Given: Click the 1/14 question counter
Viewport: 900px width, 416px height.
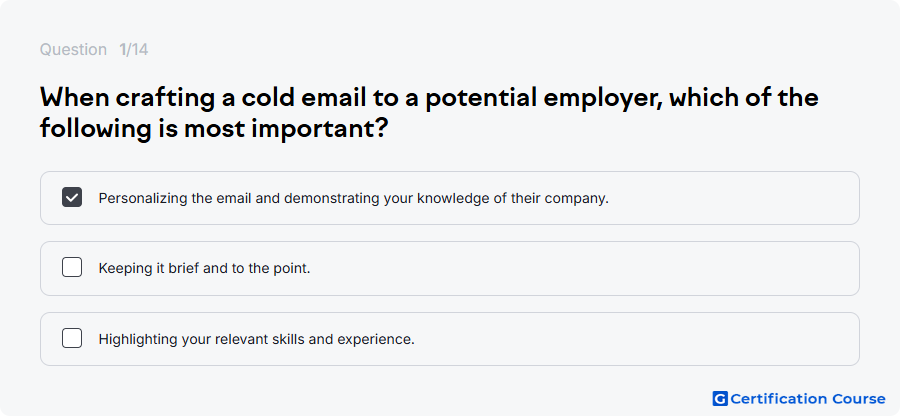Looking at the screenshot, I should [x=134, y=50].
